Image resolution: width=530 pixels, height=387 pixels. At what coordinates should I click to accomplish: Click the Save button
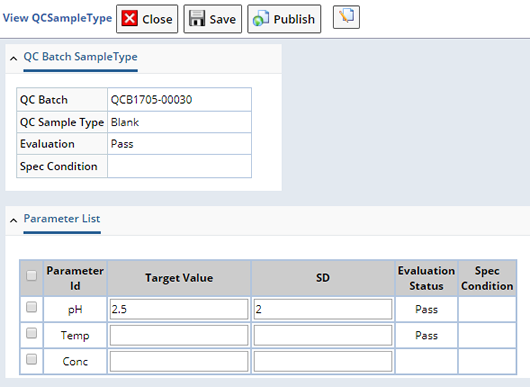213,19
